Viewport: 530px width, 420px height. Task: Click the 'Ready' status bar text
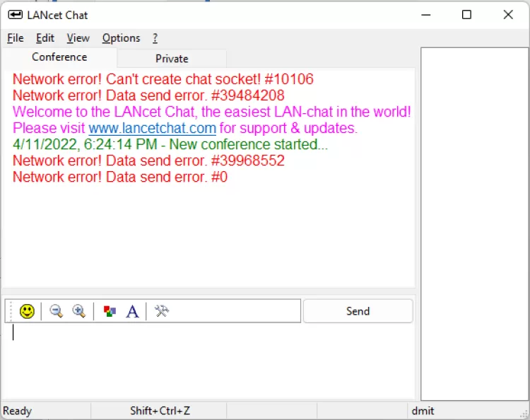(x=17, y=411)
